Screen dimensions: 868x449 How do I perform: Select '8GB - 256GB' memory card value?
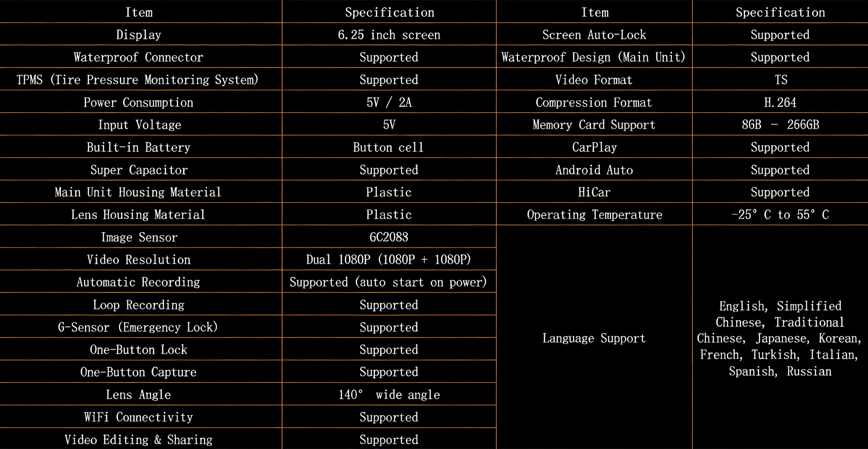[780, 125]
